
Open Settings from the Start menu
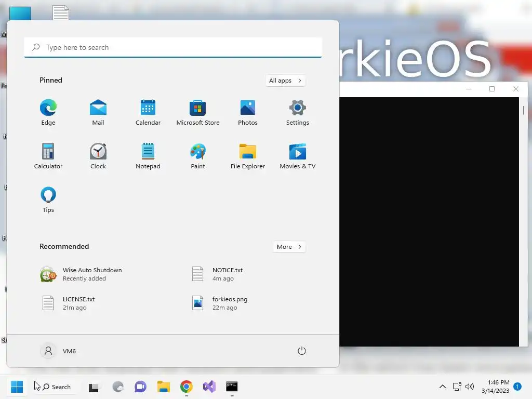(298, 113)
